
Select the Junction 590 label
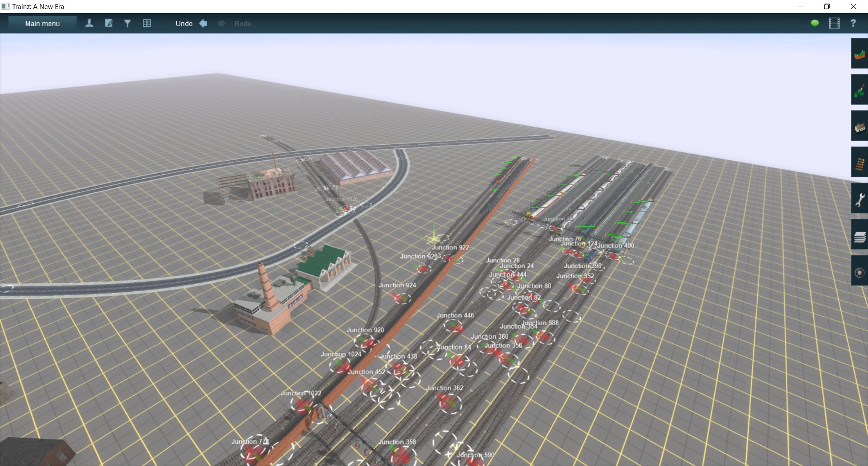pyautogui.click(x=475, y=455)
